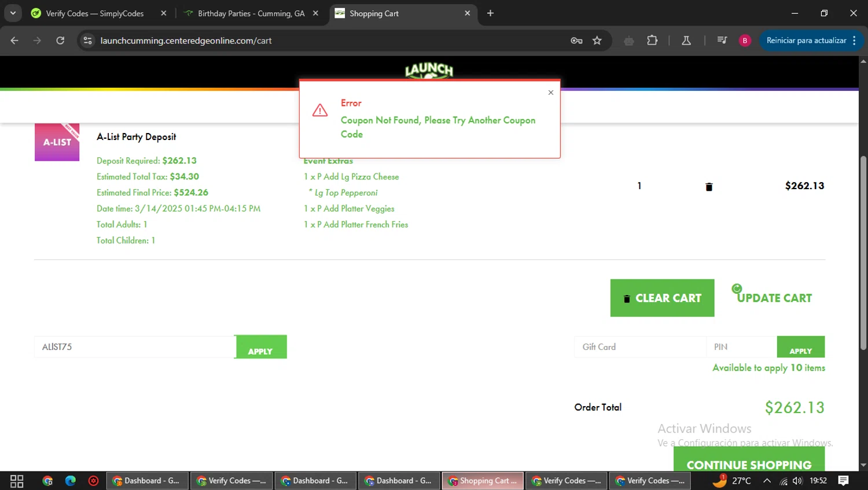Click 'A-List Party Deposit' title
This screenshot has width=868, height=490.
click(x=136, y=137)
